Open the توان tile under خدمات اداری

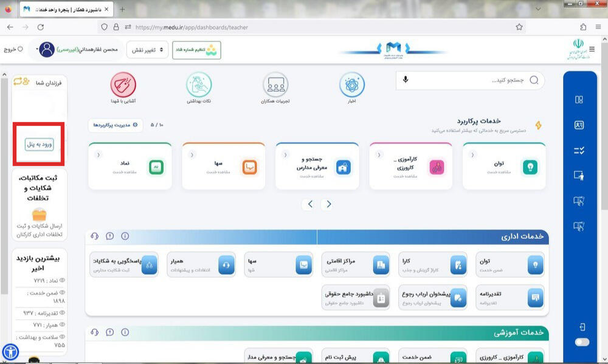tap(510, 265)
